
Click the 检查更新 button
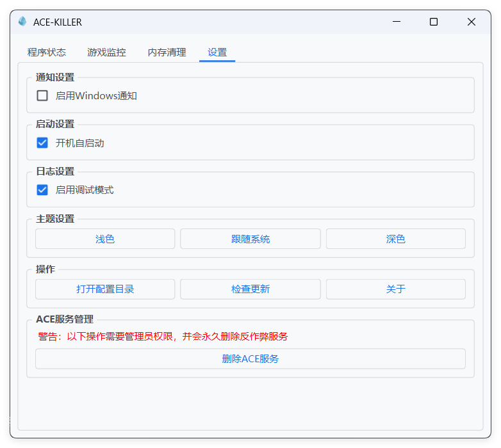point(250,289)
